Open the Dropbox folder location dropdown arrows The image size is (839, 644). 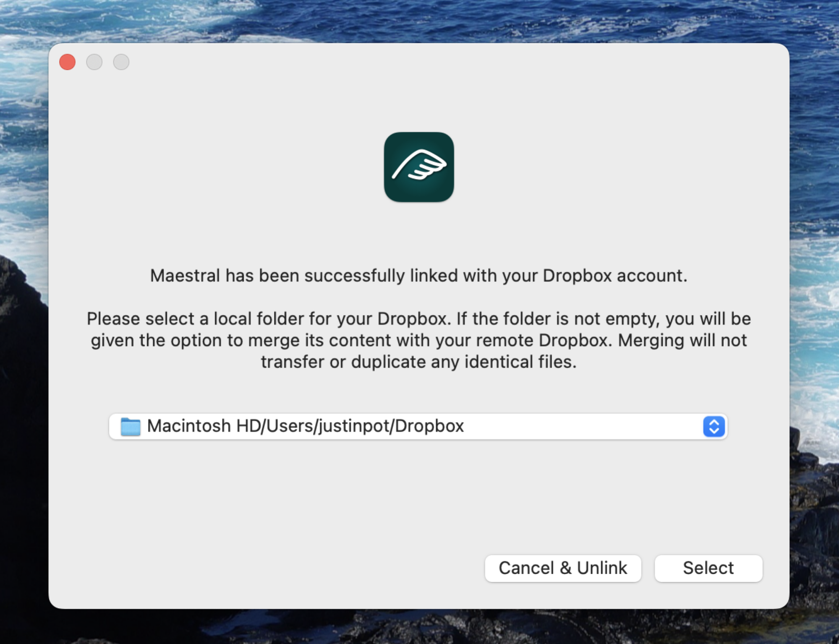714,426
